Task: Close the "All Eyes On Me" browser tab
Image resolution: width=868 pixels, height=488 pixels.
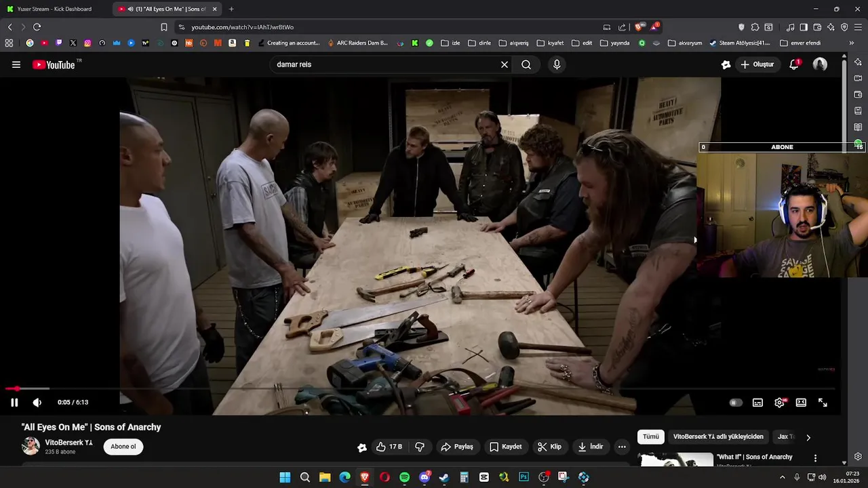Action: 214,9
